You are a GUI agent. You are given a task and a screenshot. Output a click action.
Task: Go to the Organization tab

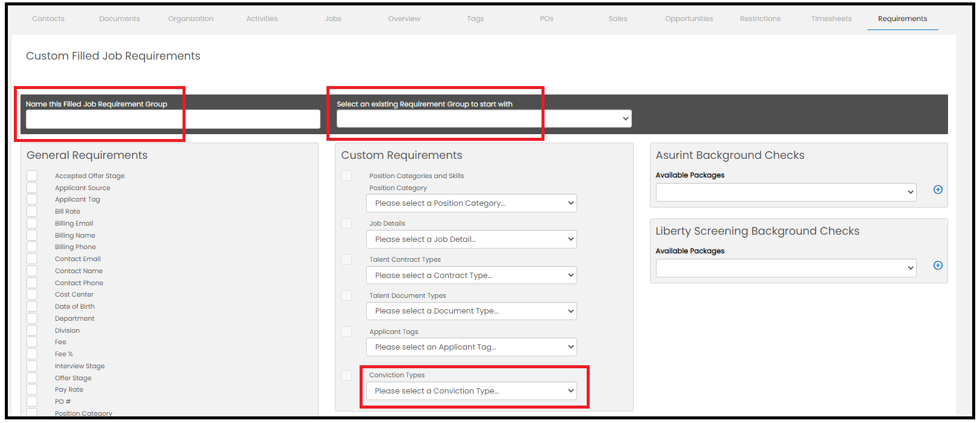click(x=191, y=19)
